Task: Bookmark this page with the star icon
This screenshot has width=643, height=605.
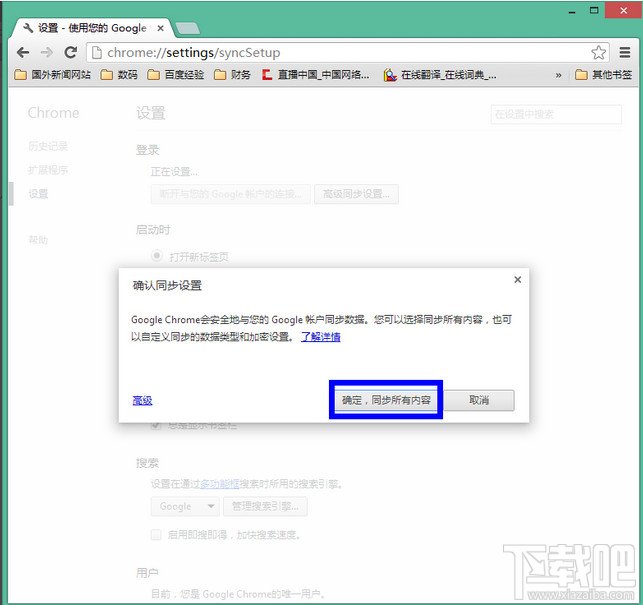Action: 598,53
